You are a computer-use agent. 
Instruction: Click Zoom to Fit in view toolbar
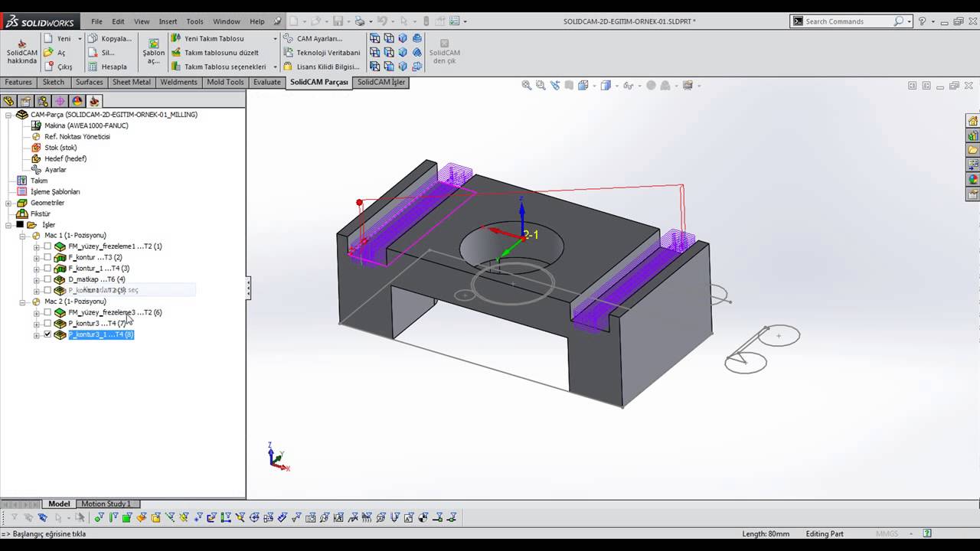(x=527, y=86)
